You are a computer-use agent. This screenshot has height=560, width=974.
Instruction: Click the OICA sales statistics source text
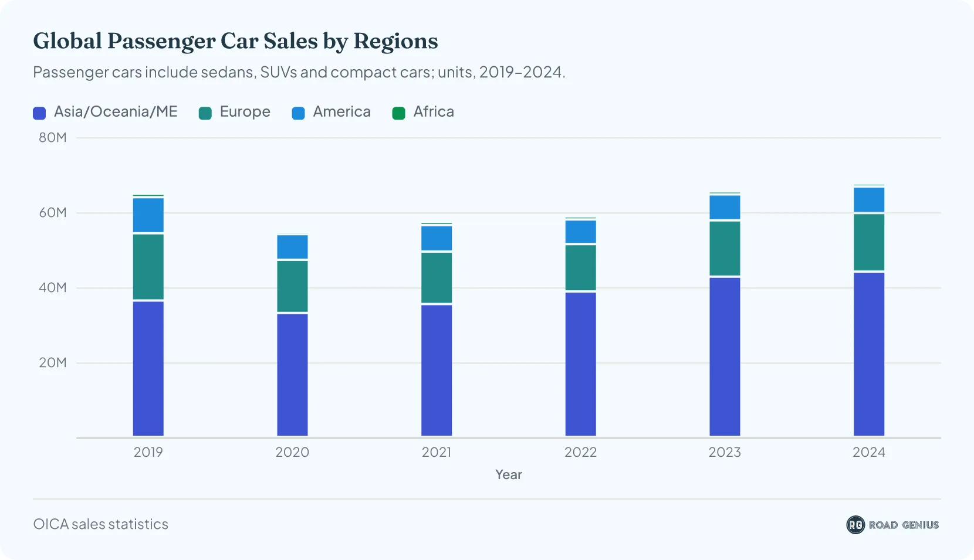[x=101, y=524]
